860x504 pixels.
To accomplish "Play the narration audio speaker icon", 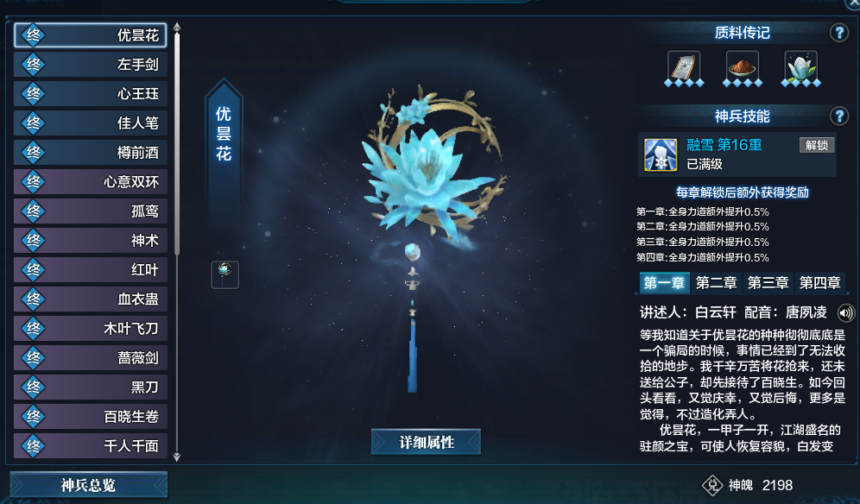I will [x=845, y=313].
